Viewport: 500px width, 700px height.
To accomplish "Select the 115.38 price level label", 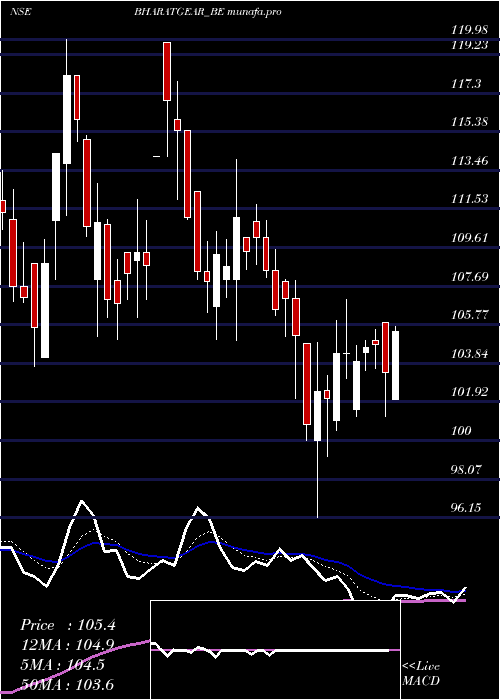I will pos(469,121).
